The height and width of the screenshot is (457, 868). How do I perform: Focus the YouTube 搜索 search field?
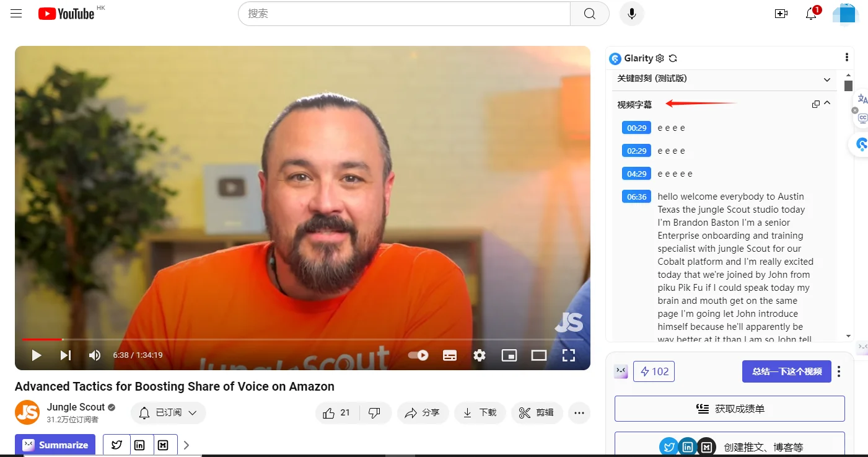(404, 14)
